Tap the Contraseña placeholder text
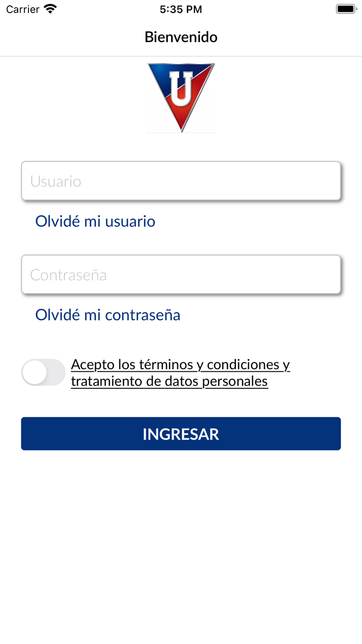 [x=68, y=274]
